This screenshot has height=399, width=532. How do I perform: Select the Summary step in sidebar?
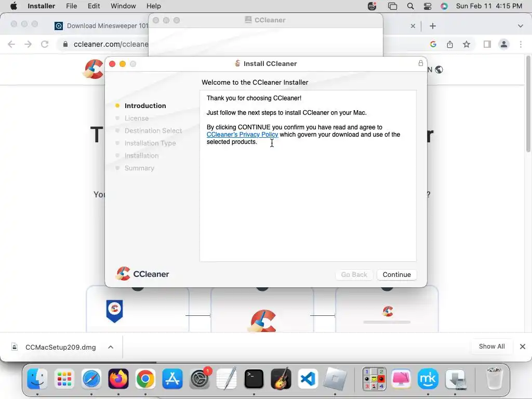139,168
